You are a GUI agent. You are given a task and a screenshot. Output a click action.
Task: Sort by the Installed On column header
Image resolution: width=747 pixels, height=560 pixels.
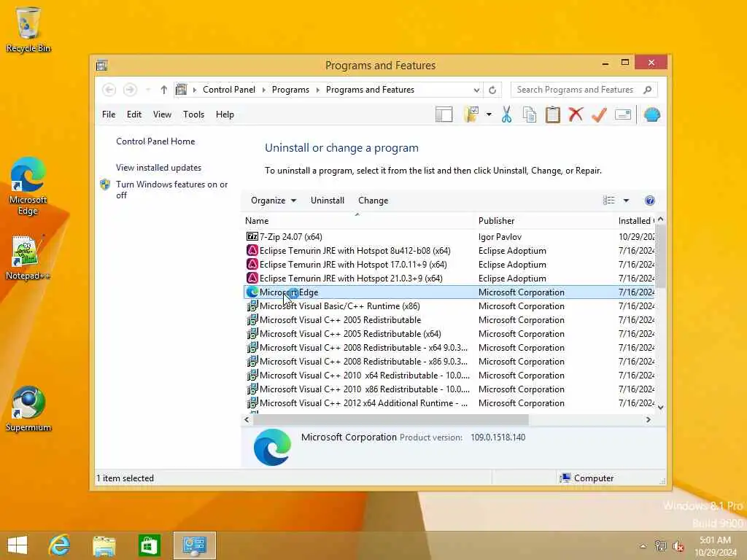636,220
